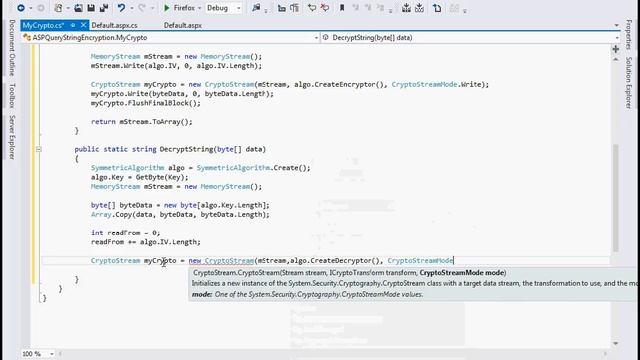Viewport: 640px width, 360px height.
Task: Pin the MyCrypto.cs tab
Action: tap(73, 25)
